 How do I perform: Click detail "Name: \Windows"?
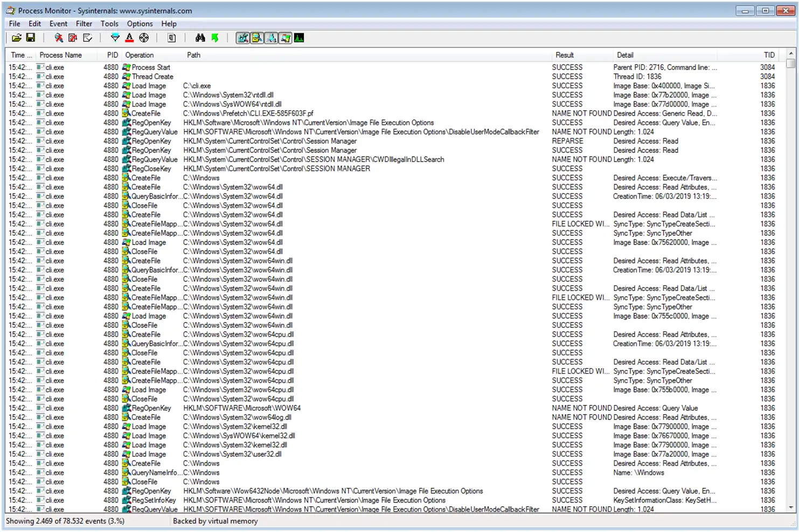(638, 473)
